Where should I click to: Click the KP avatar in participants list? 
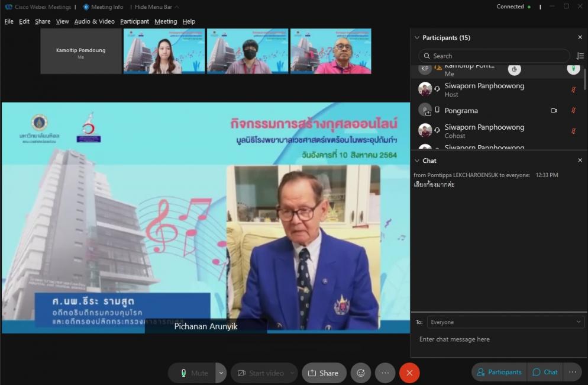point(425,69)
